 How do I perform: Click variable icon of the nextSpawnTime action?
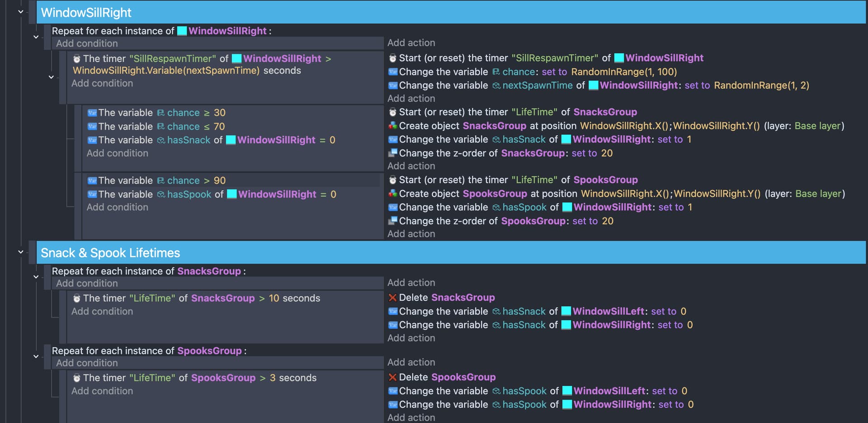pos(392,85)
